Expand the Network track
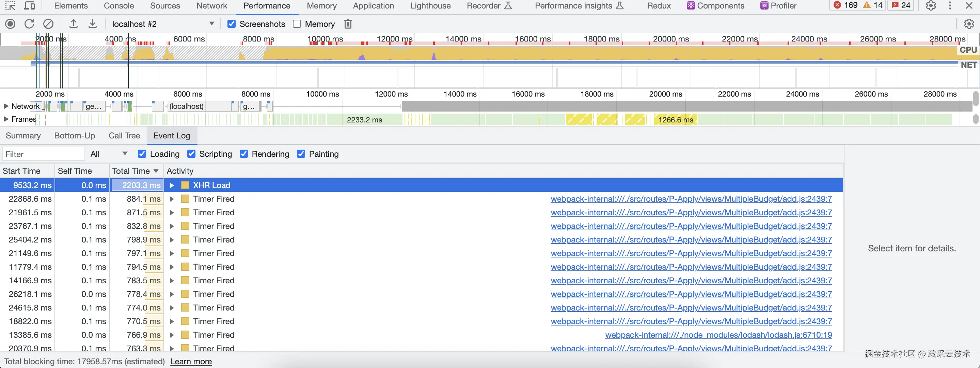The image size is (980, 368). pyautogui.click(x=6, y=106)
